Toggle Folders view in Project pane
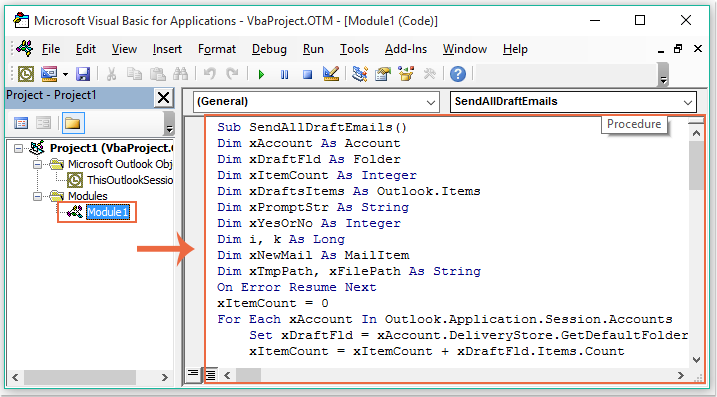 click(x=73, y=123)
